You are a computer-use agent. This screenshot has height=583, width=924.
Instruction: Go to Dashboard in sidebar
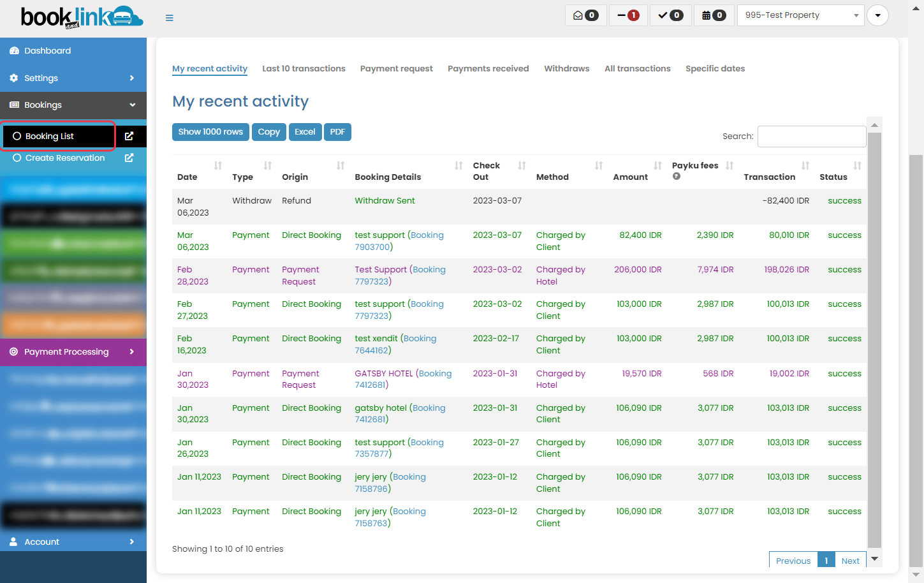pos(73,50)
